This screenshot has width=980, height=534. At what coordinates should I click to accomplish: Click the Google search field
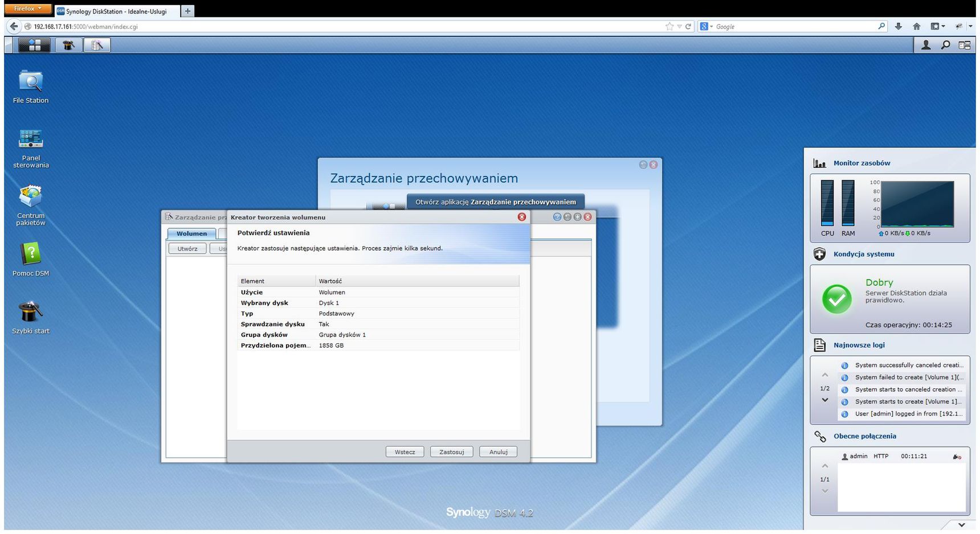(x=795, y=26)
